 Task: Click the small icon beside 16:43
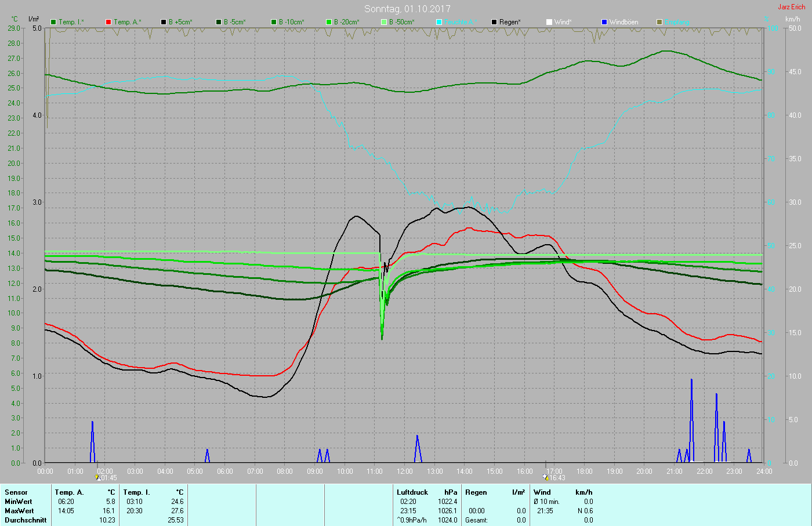pos(545,478)
